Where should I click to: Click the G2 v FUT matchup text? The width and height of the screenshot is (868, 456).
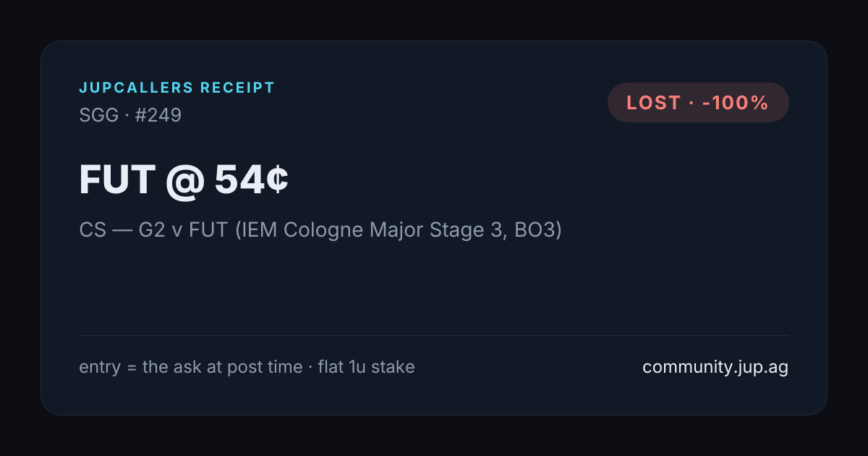(x=181, y=230)
